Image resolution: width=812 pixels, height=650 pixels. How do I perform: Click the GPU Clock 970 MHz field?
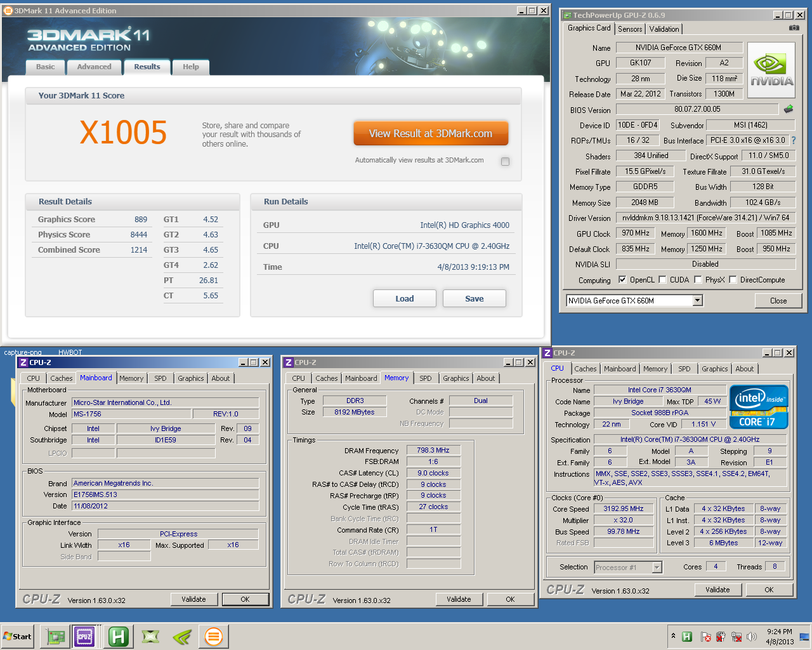coord(636,233)
